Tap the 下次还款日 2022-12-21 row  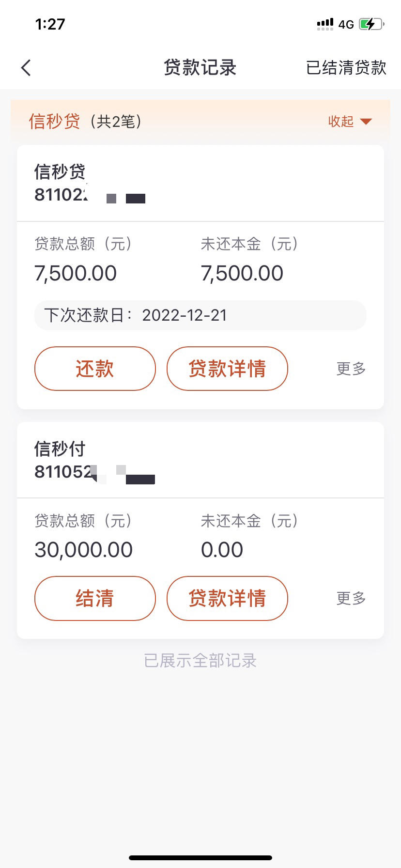(x=200, y=315)
